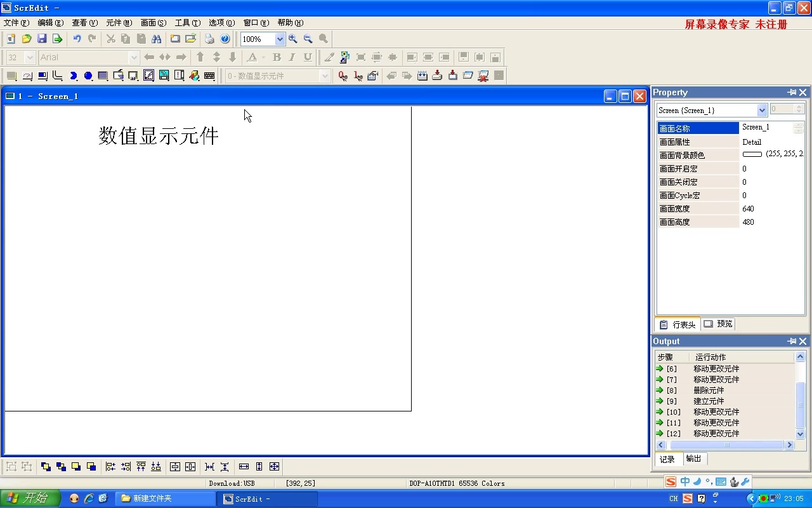Select the 画面宽度 property row
This screenshot has height=508, width=812.
730,209
